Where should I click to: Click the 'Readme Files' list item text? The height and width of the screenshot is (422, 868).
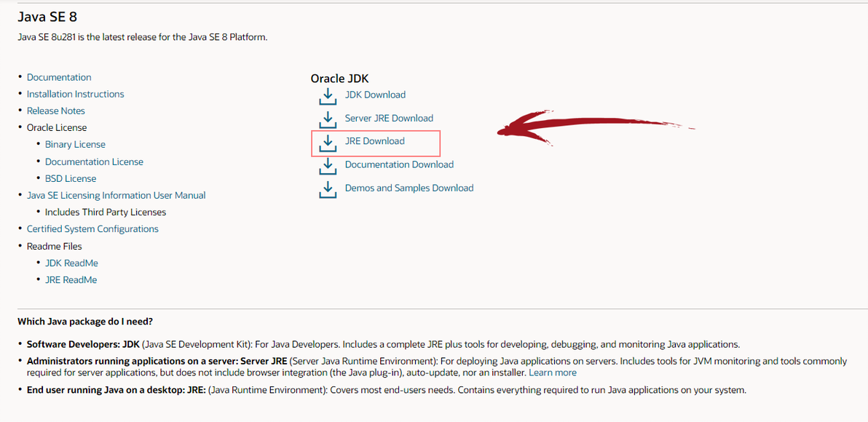coord(54,246)
